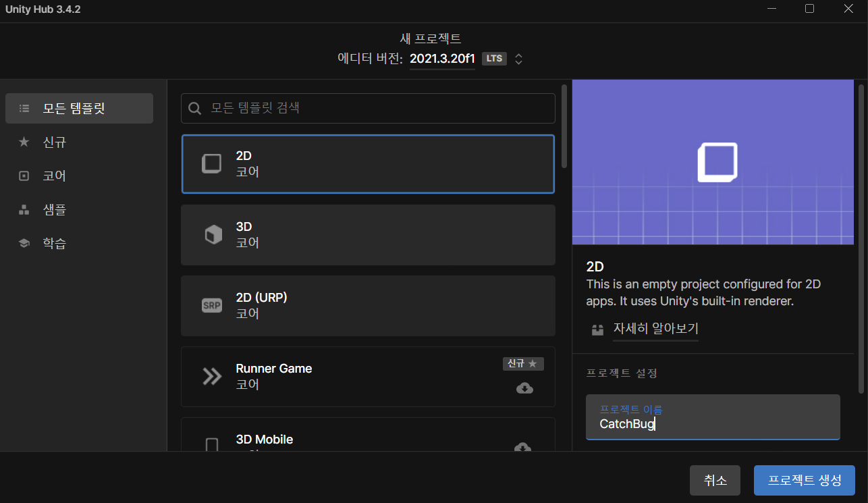Open the 자세히 알아보기 link

pos(655,329)
